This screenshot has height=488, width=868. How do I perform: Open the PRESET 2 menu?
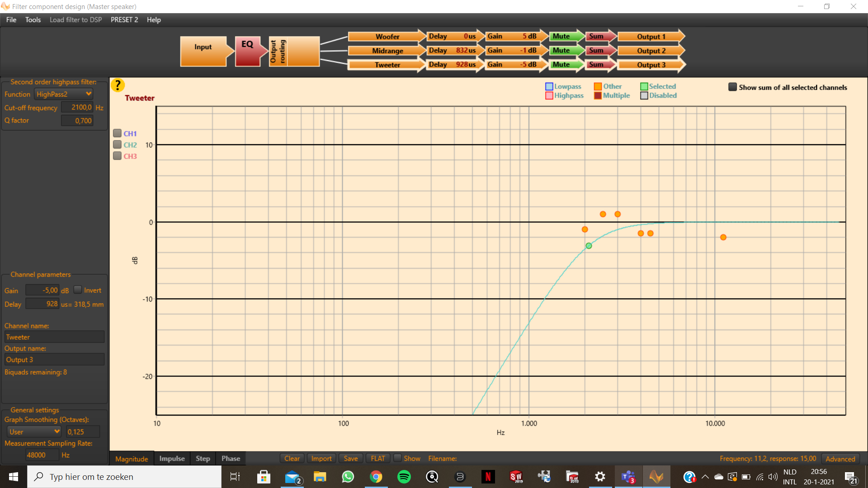(124, 20)
